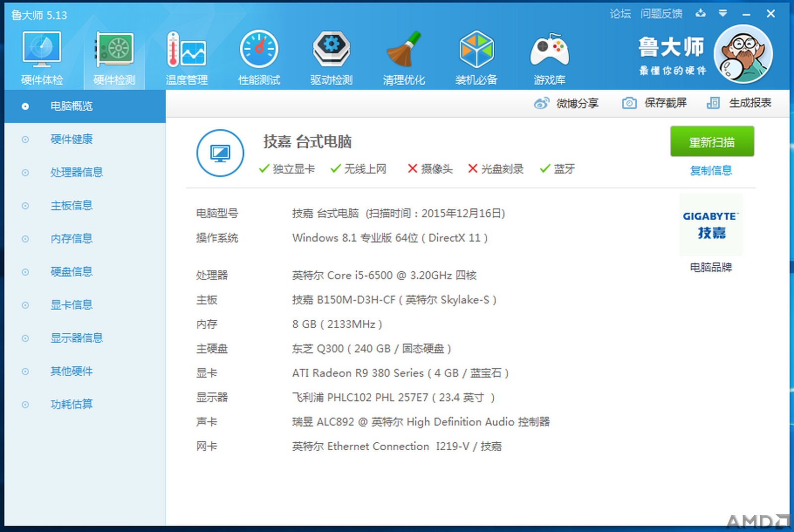Image resolution: width=794 pixels, height=532 pixels.
Task: Click the title bar skin icon
Action: pyautogui.click(x=701, y=13)
